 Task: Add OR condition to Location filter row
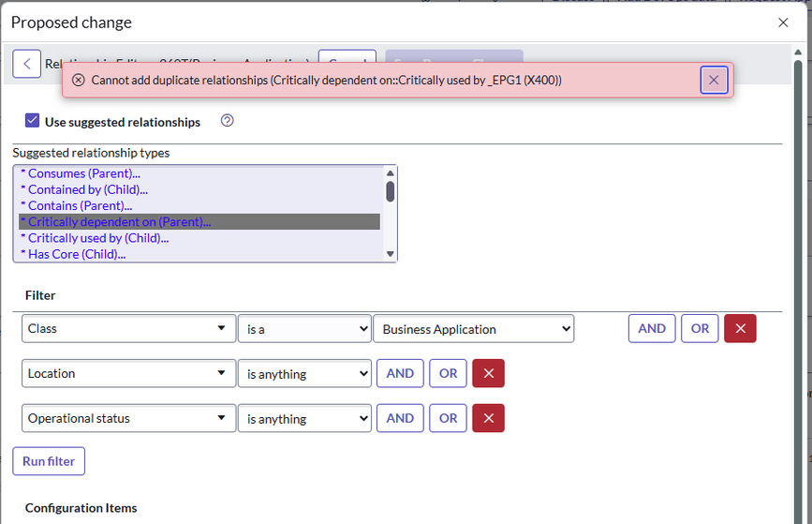[448, 373]
